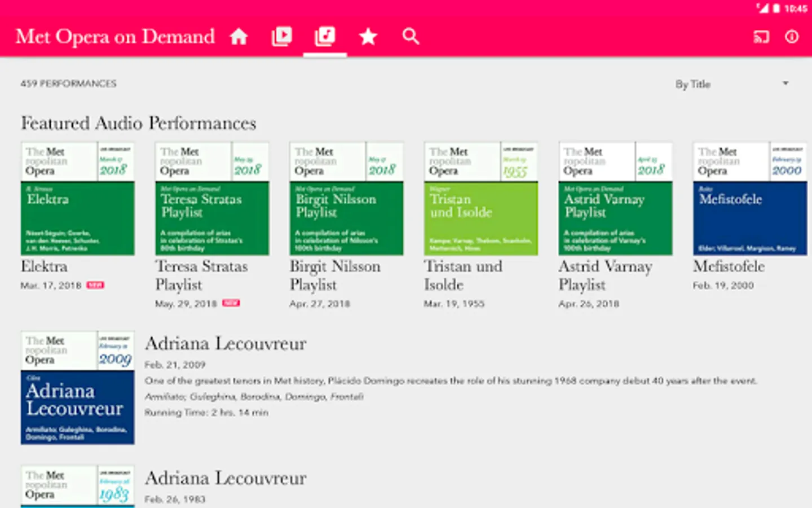This screenshot has width=812, height=508.
Task: Click the Feb. 19, 2000 date
Action: pos(723,286)
